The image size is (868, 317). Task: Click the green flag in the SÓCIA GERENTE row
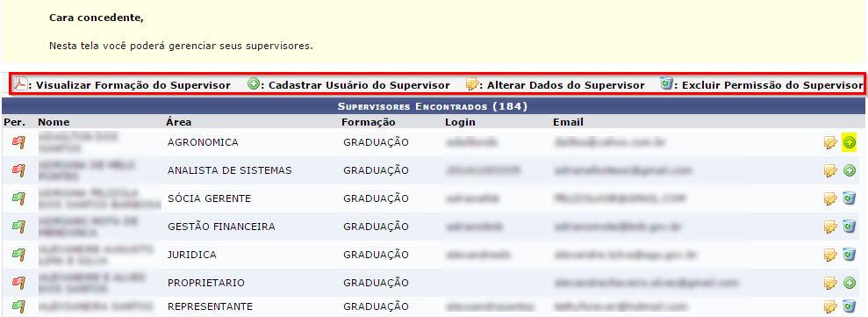18,198
